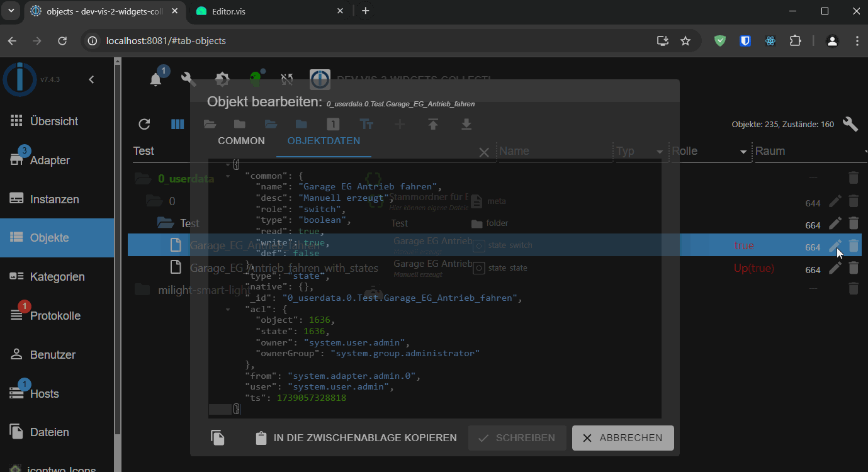Viewport: 868px width, 472px height.
Task: Click the trash icon in the Test folder row
Action: coord(853,223)
